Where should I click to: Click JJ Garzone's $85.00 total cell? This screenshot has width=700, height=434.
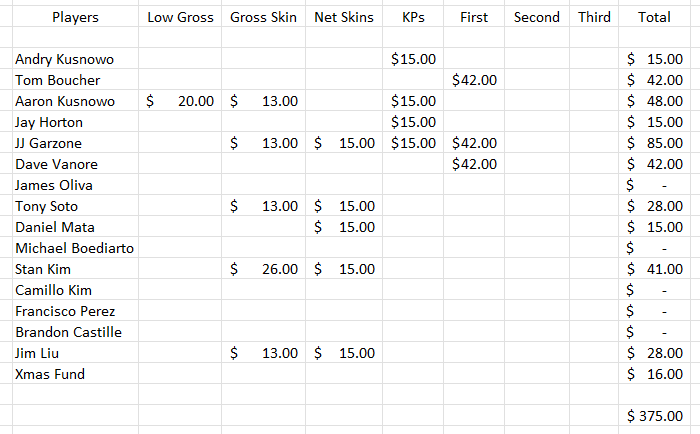[654, 142]
